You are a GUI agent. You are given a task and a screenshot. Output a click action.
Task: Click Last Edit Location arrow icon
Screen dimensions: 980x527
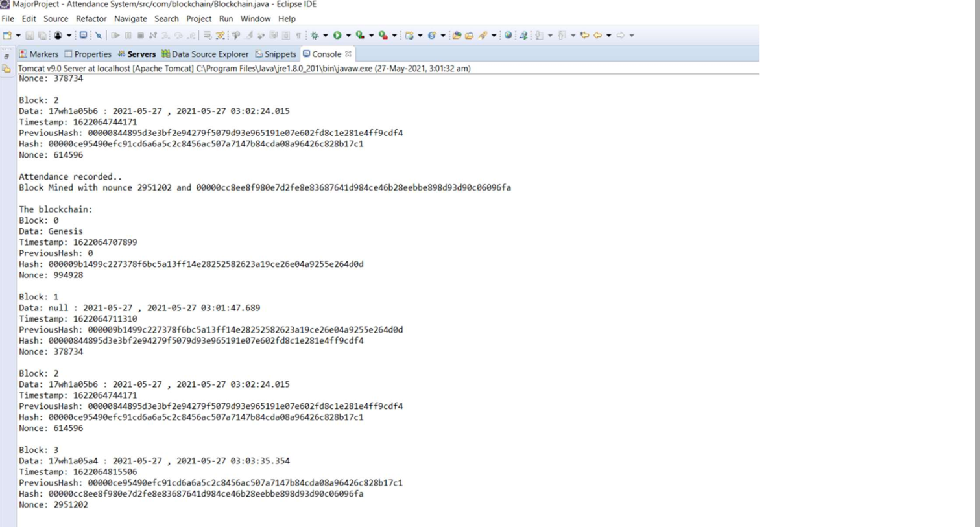point(585,35)
